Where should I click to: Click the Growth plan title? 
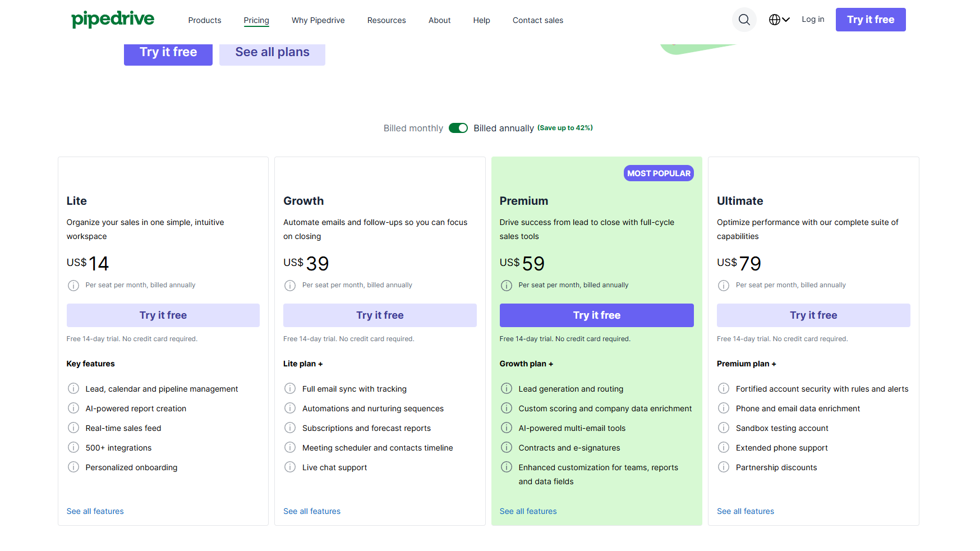(x=303, y=201)
